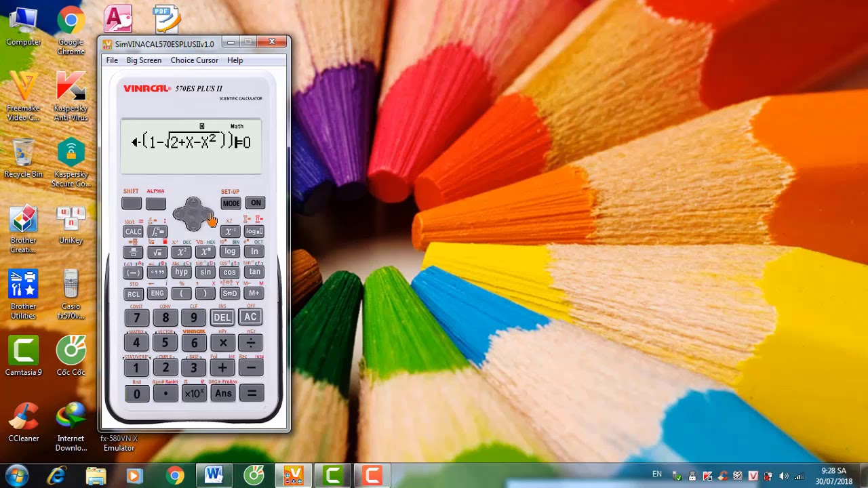Image resolution: width=868 pixels, height=488 pixels.
Task: Tap the digit 0 key
Action: point(137,394)
